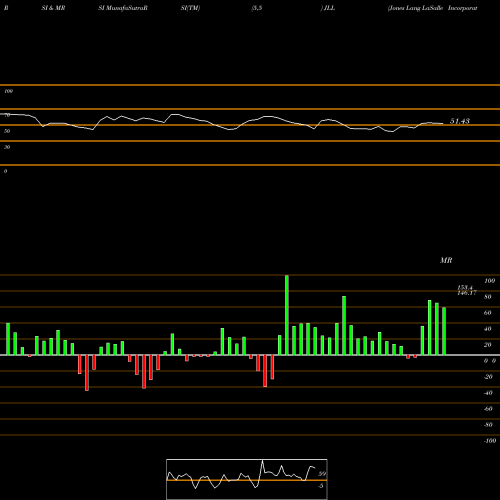
Task: Click the 40 label on the MR right axis
Action: click(x=488, y=329)
